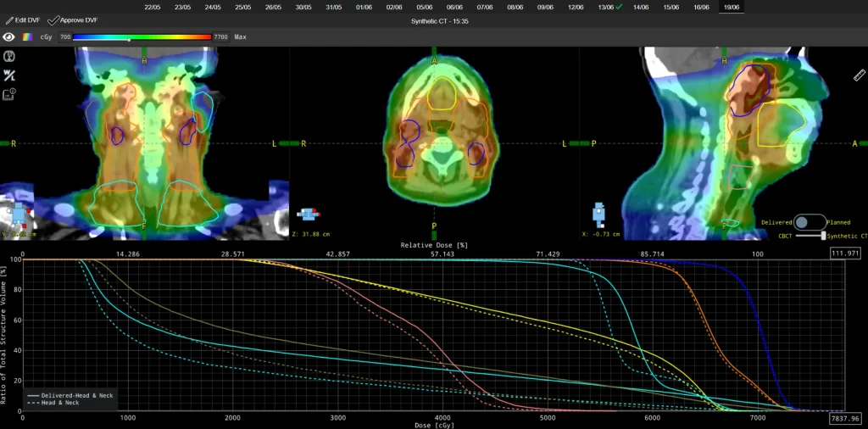Click the sagittal view orientation figure
The image size is (868, 429).
coord(599,214)
